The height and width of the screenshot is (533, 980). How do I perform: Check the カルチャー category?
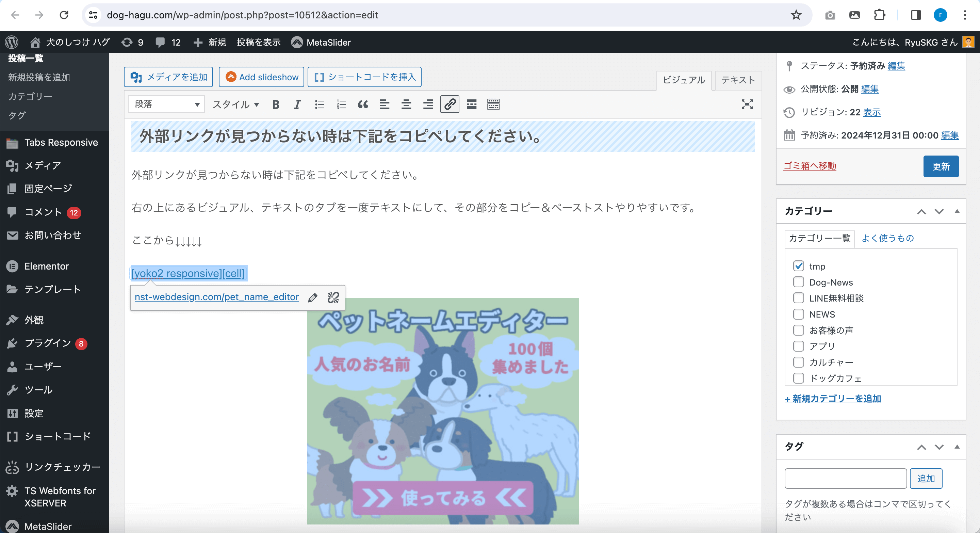799,362
